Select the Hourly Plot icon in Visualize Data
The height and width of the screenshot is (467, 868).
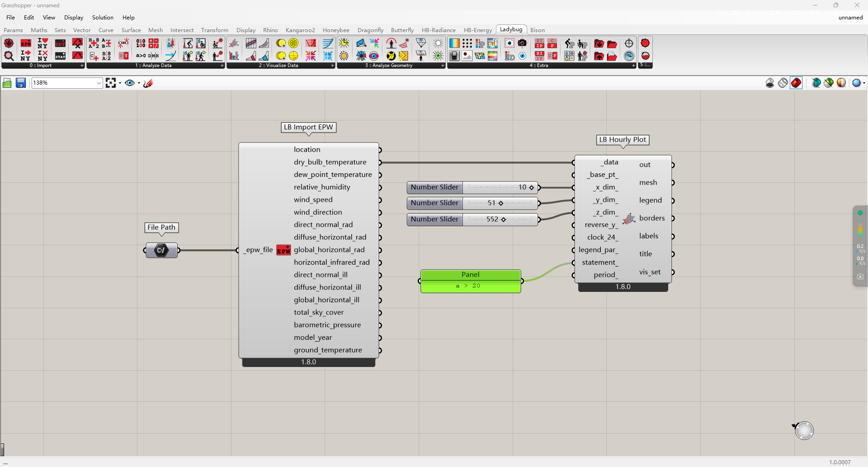[x=234, y=43]
